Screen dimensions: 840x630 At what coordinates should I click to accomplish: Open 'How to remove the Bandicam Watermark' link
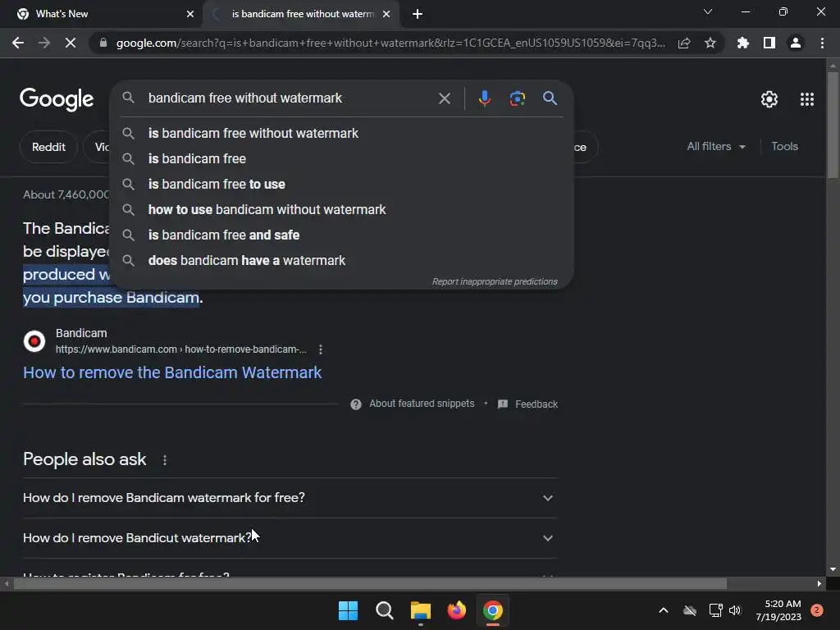pyautogui.click(x=172, y=372)
